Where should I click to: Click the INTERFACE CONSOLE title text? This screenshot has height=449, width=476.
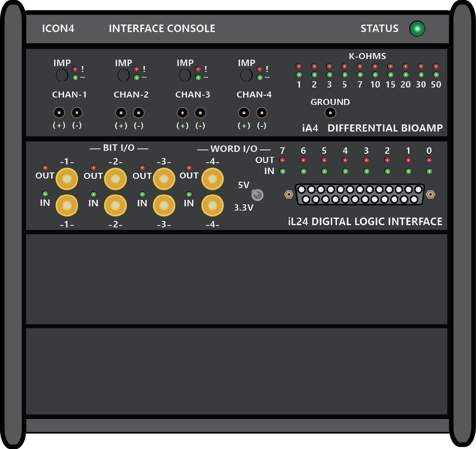(x=162, y=28)
